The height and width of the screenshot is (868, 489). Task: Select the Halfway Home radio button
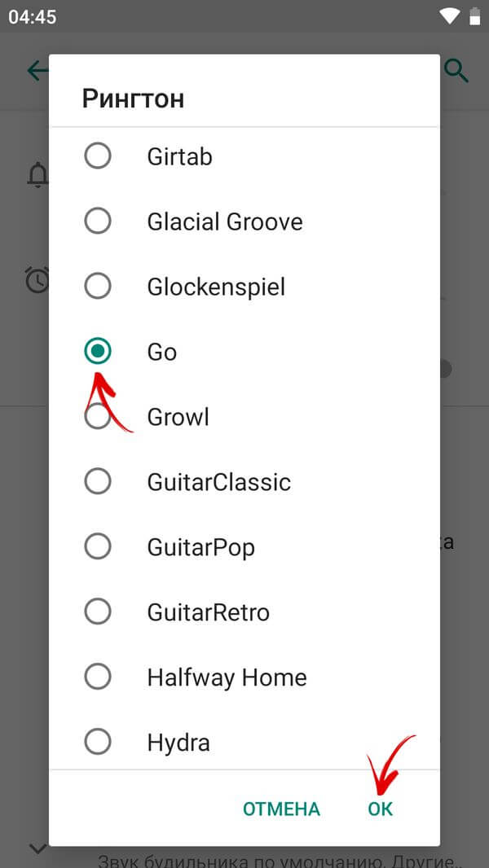pos(98,677)
